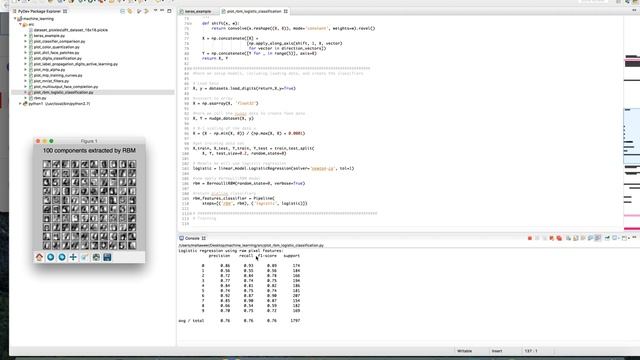
Task: Select the dataset pickle file in the explorer
Action: (71, 30)
